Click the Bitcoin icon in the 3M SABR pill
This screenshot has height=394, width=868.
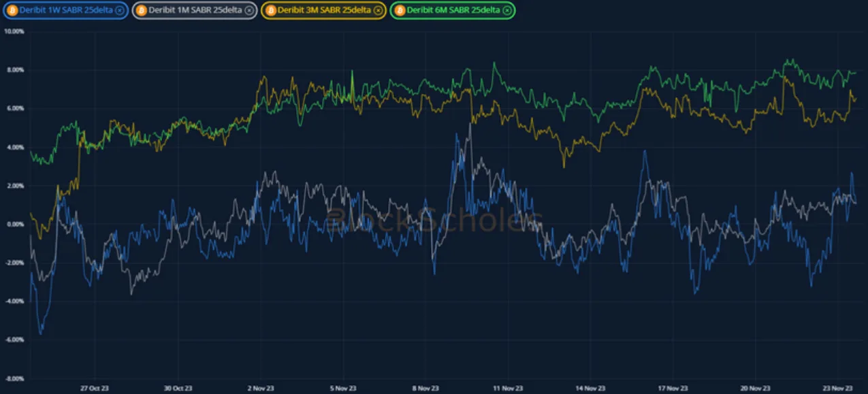[270, 10]
